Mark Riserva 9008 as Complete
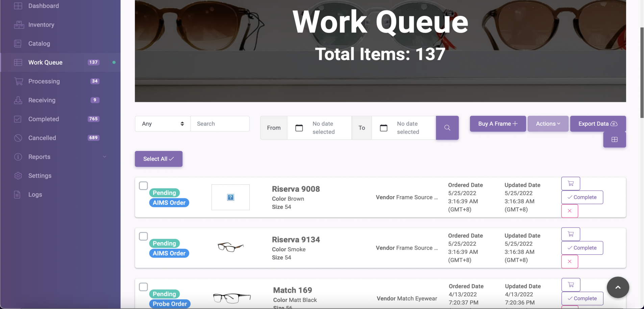Screen dimensions: 644x309 pyautogui.click(x=582, y=197)
